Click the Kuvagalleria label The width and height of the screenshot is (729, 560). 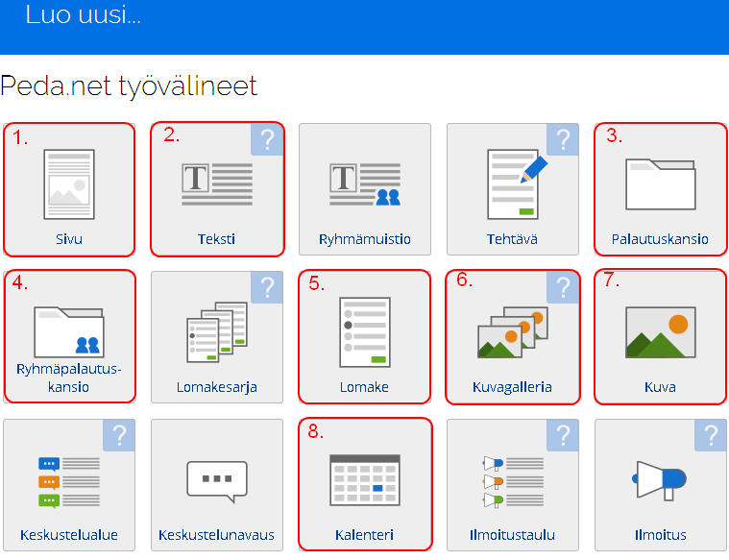512,387
